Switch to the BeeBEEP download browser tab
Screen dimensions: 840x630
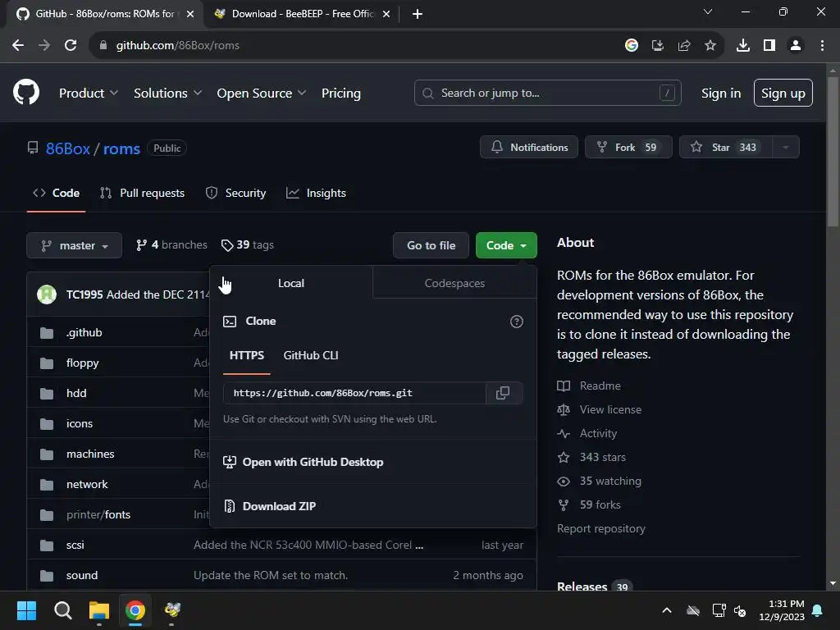(x=302, y=14)
